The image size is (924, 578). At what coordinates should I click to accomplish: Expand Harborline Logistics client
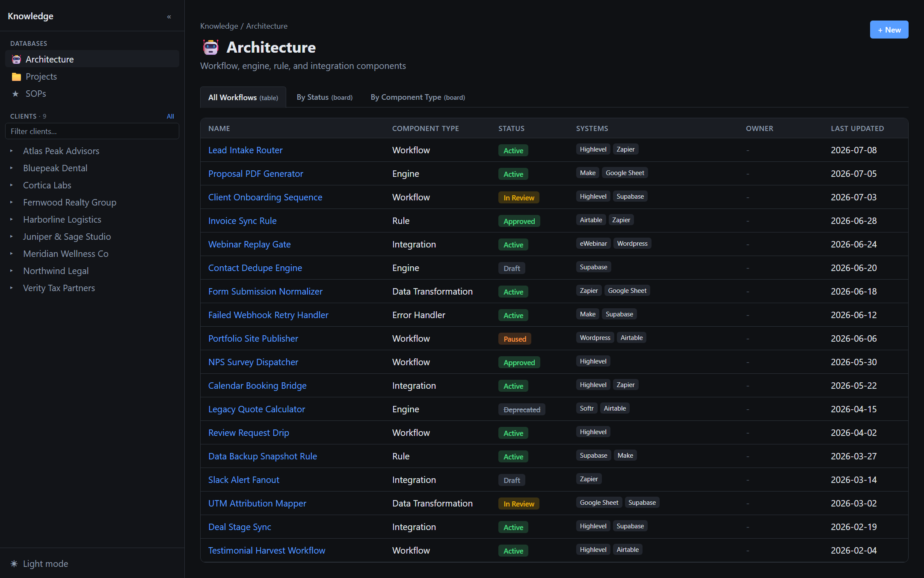[x=12, y=220]
